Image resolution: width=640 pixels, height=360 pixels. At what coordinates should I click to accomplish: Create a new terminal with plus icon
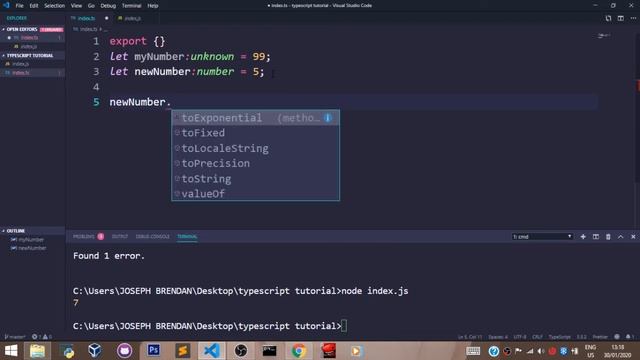tap(583, 237)
